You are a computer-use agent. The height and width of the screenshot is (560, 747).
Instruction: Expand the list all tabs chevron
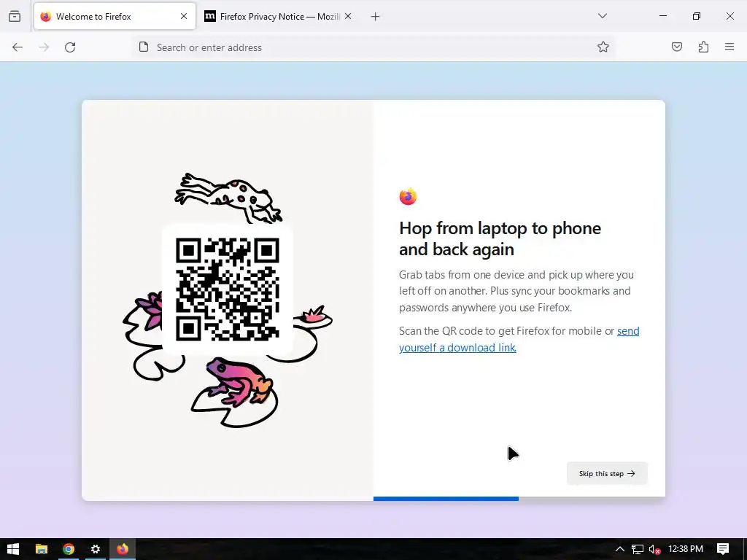point(603,16)
